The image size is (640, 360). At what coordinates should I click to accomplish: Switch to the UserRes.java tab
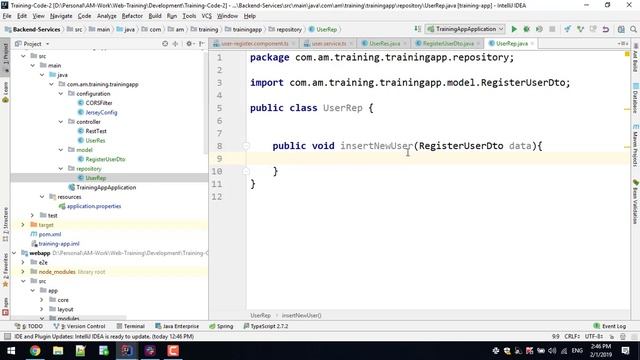click(x=384, y=43)
